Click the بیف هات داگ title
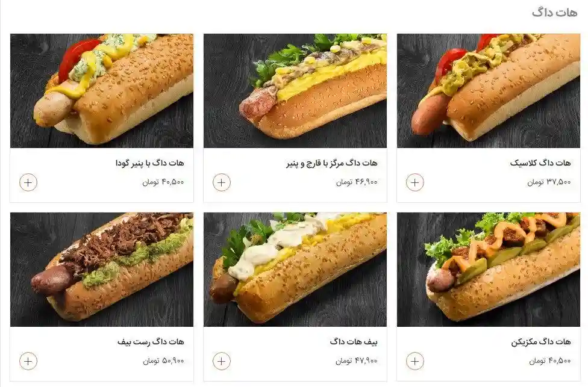 tap(354, 342)
